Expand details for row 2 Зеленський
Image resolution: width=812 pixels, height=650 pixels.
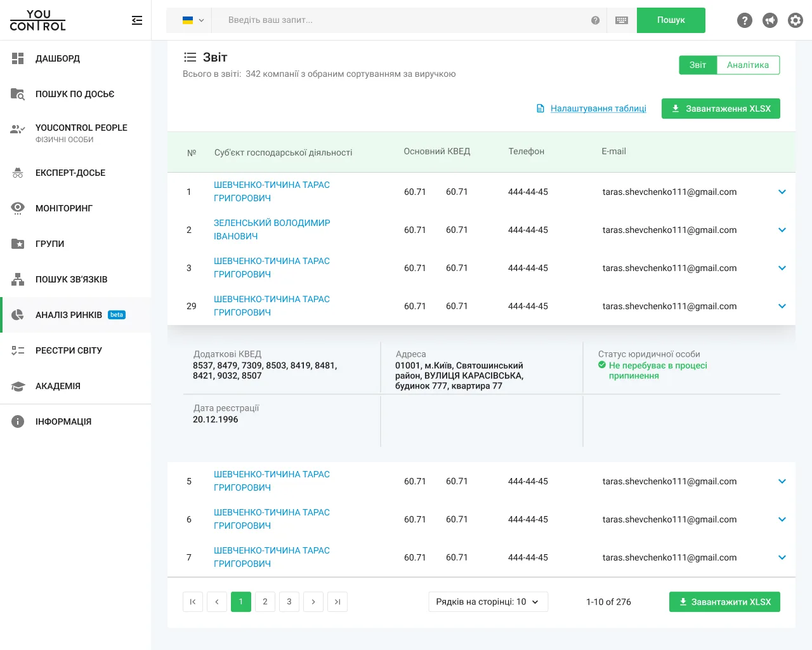(782, 230)
